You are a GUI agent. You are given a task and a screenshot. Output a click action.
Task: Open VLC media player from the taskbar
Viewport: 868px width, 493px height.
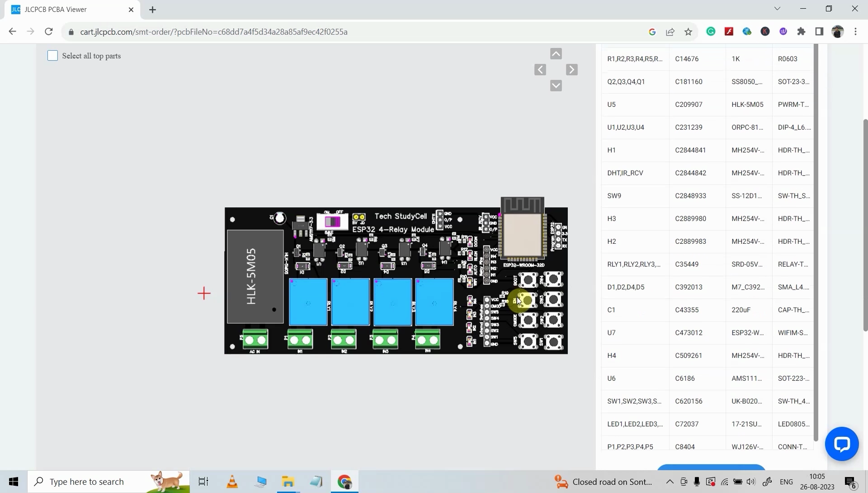tap(231, 481)
